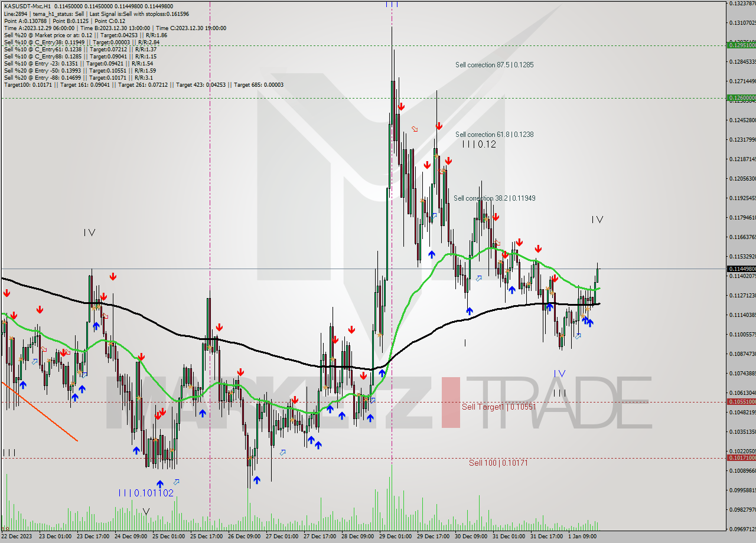Image resolution: width=756 pixels, height=543 pixels.
Task: Click the '26 Dec 09:00' time axis label
Action: coord(244,537)
